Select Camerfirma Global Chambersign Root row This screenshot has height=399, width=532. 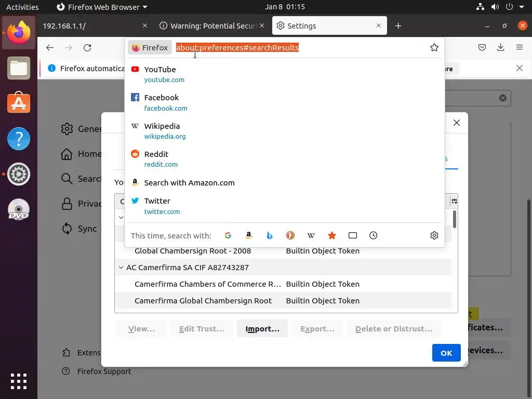click(x=283, y=301)
